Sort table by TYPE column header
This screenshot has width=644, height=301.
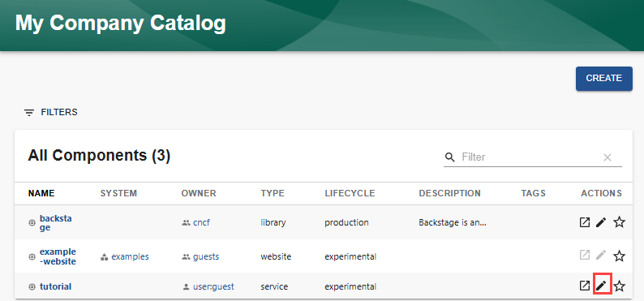pos(273,193)
